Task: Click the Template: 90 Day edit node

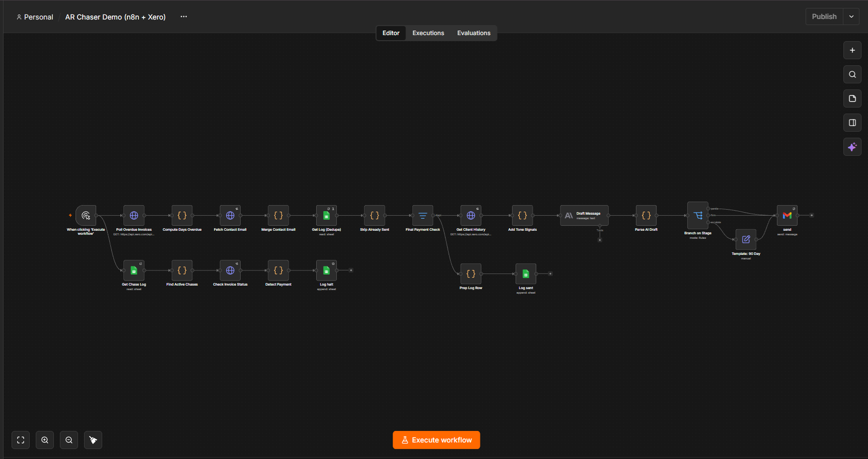Action: pyautogui.click(x=746, y=240)
